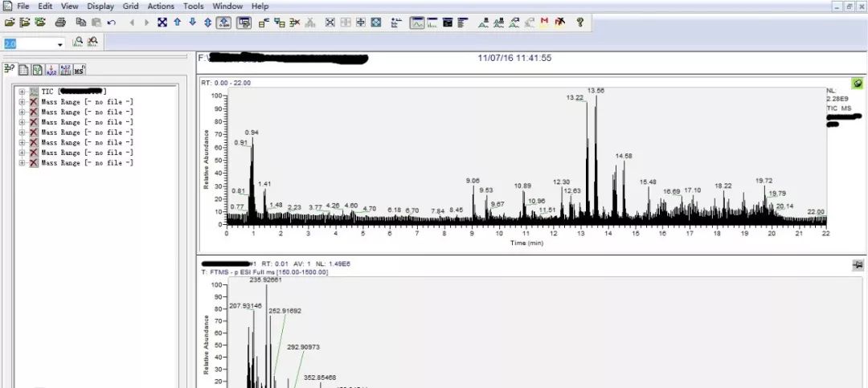Click the help question mark icon
This screenshot has height=388, width=868.
pyautogui.click(x=579, y=22)
